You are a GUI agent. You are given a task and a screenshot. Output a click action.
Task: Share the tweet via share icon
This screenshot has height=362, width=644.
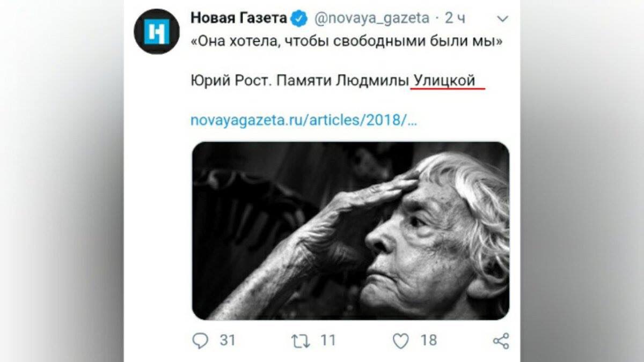click(501, 341)
